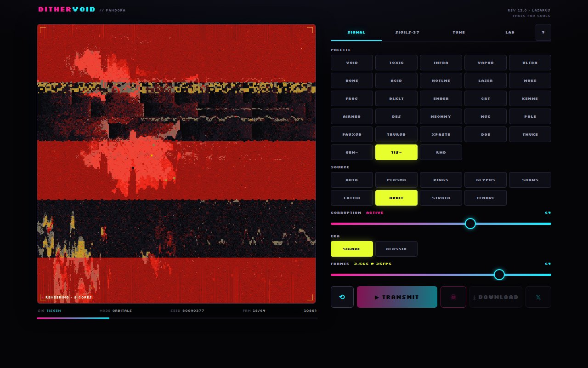588x368 pixels.
Task: Click the skull icon button
Action: pyautogui.click(x=453, y=297)
